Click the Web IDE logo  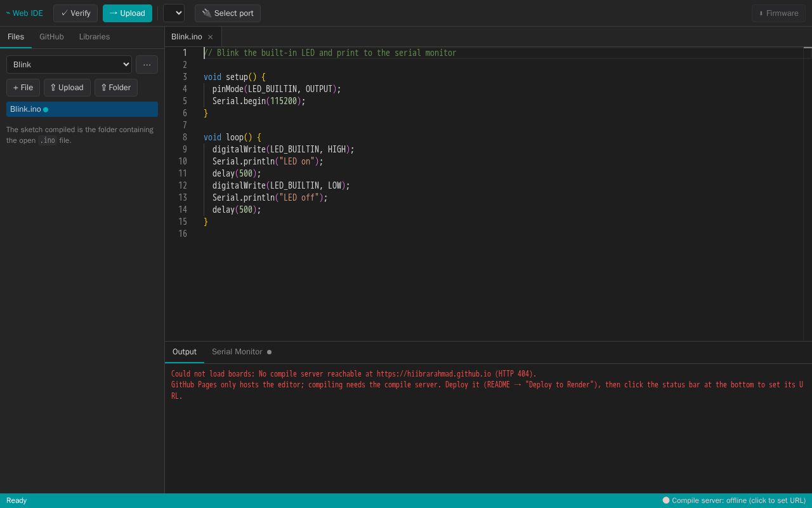coord(25,13)
